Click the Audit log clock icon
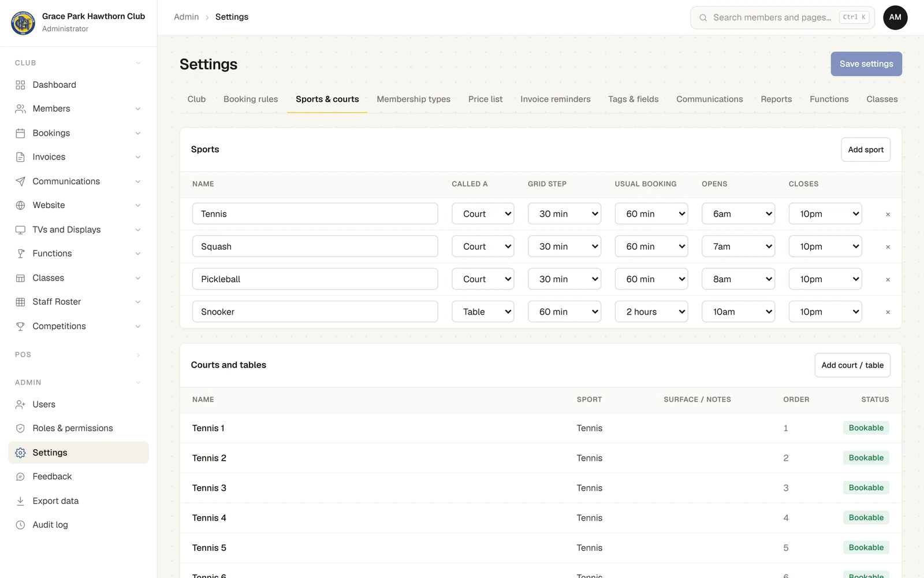This screenshot has height=578, width=924. point(20,525)
